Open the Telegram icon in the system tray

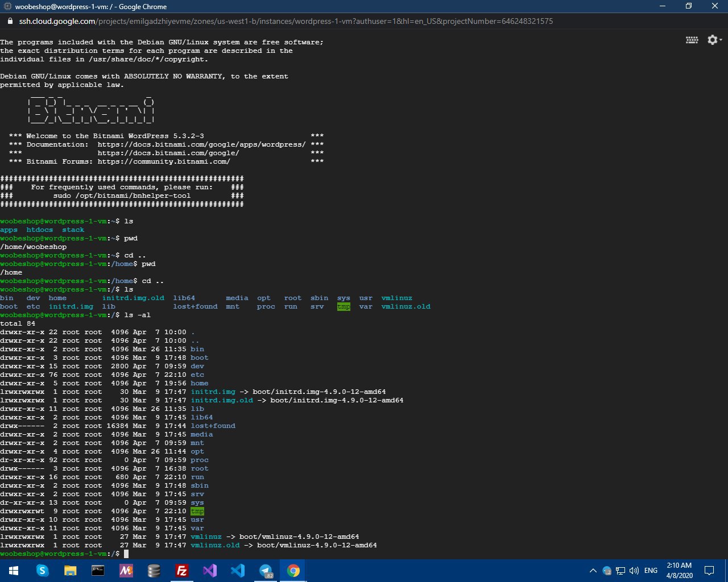click(x=607, y=571)
